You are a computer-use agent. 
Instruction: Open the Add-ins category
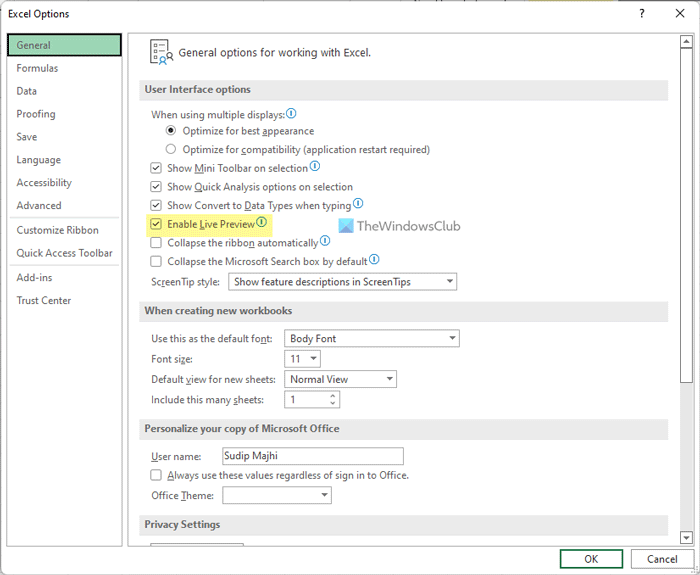(x=64, y=278)
